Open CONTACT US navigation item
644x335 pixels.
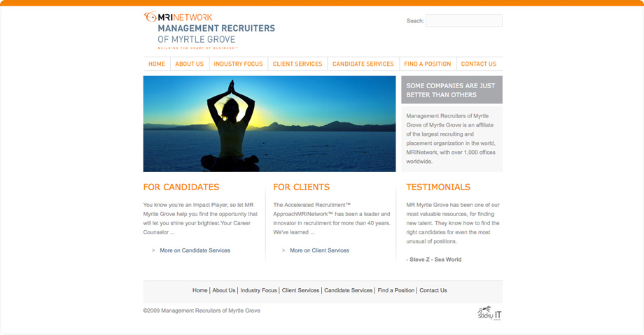(479, 64)
